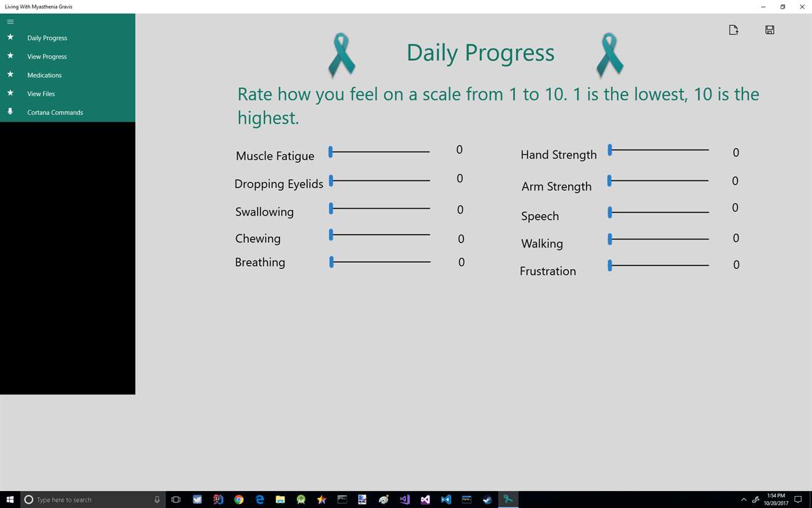Click the Cortana microphone in taskbar search

coord(157,499)
